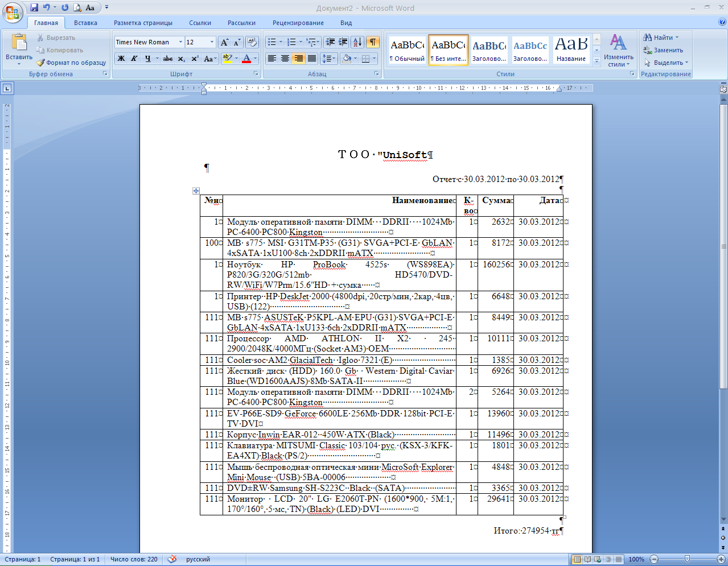Open Буфер обмена dialog launcher
Viewport: 728px width, 566px height.
105,74
